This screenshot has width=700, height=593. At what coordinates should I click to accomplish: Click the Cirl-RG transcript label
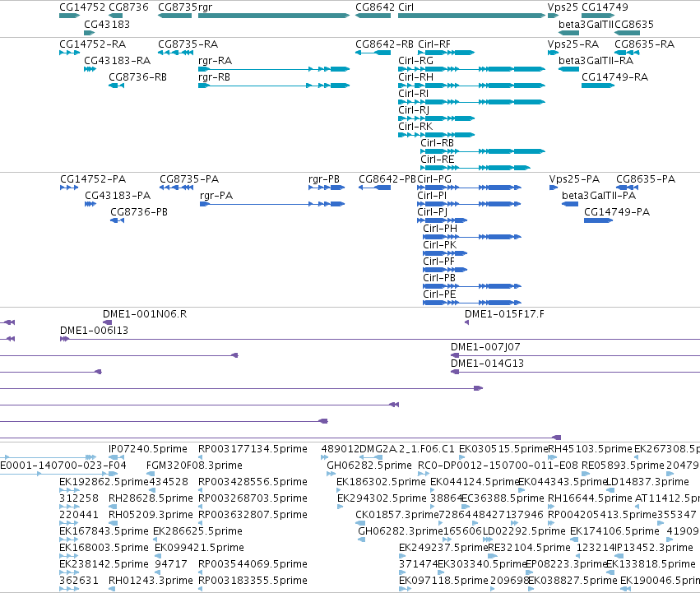[415, 61]
